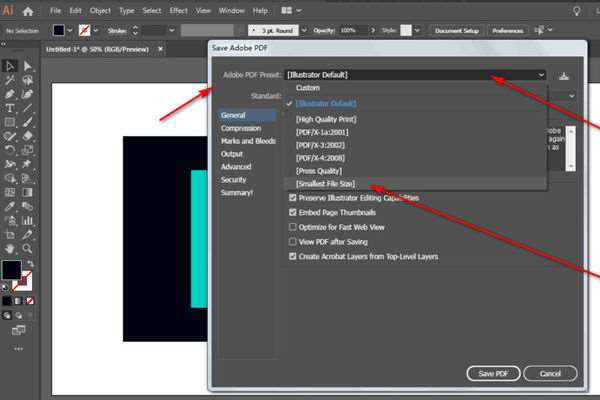Select the Zoom tool magnifier
The width and height of the screenshot is (600, 400).
(x=27, y=249)
